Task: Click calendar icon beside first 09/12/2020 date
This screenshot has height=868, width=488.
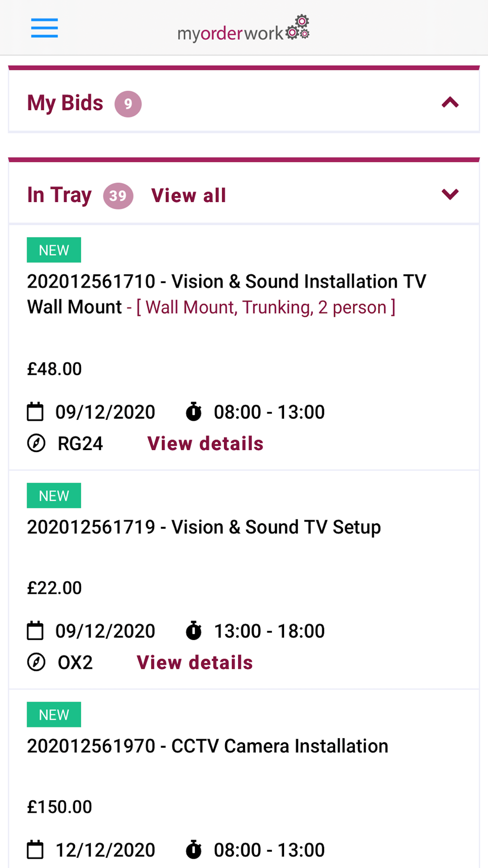Action: [35, 412]
